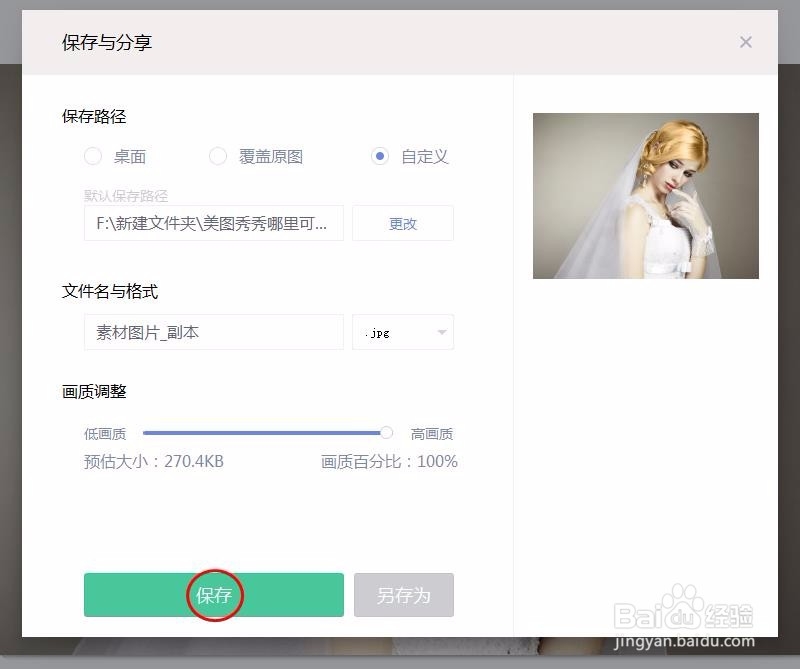Click the green 保存 button
Image resolution: width=800 pixels, height=669 pixels.
pos(214,595)
